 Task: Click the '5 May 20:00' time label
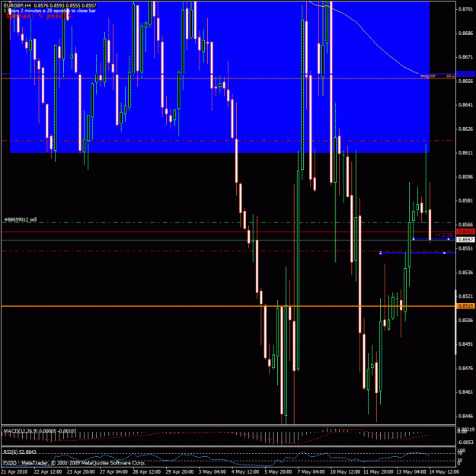pyautogui.click(x=278, y=472)
